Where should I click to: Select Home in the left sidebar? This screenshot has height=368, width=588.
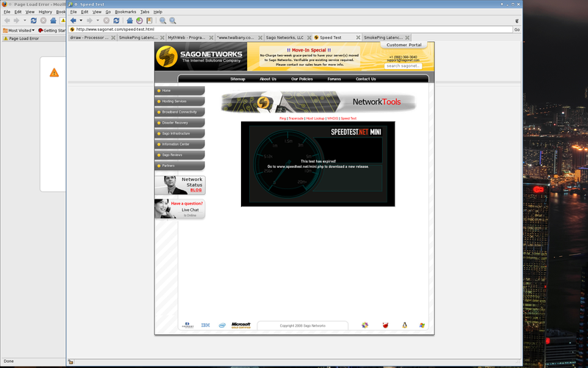click(x=179, y=91)
